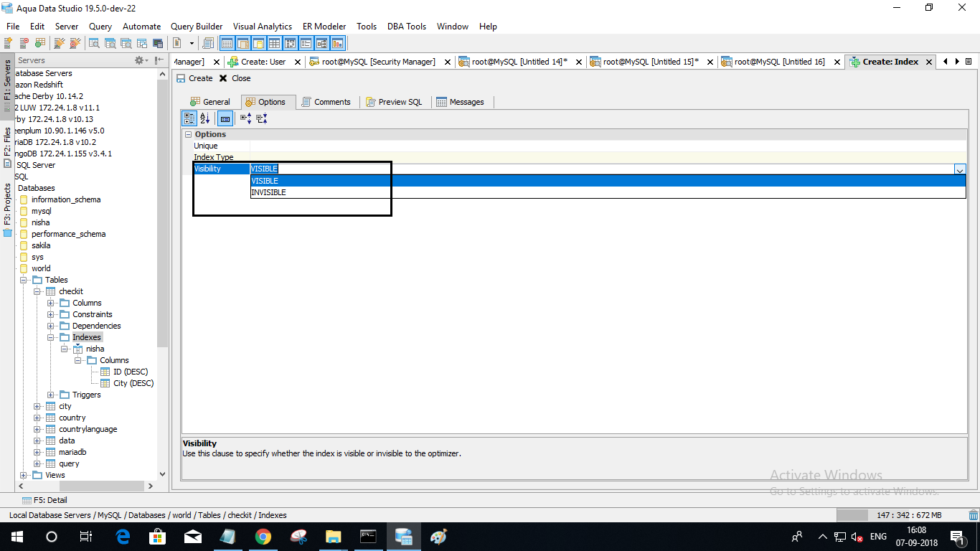Switch to the Messages tab
The width and height of the screenshot is (980, 551).
[x=460, y=102]
